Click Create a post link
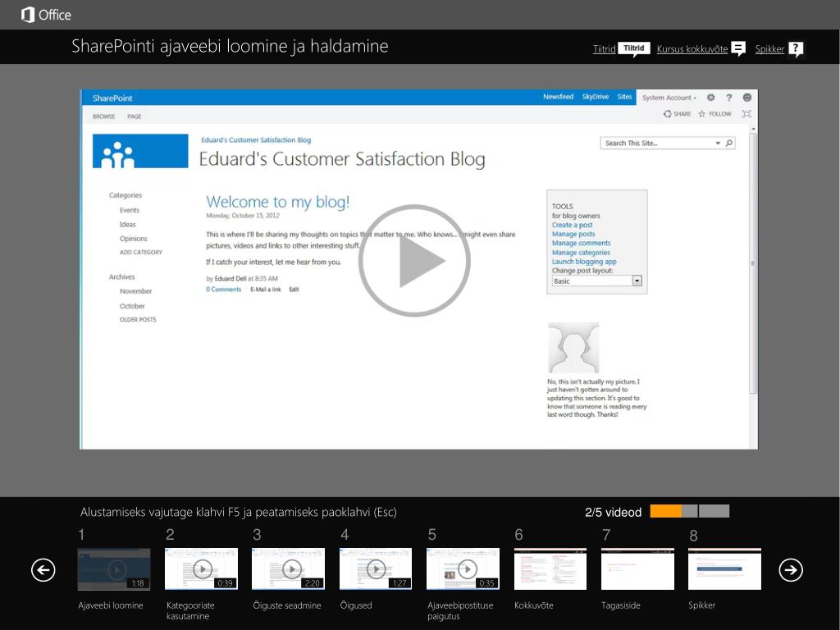This screenshot has width=840, height=630. pyautogui.click(x=572, y=225)
